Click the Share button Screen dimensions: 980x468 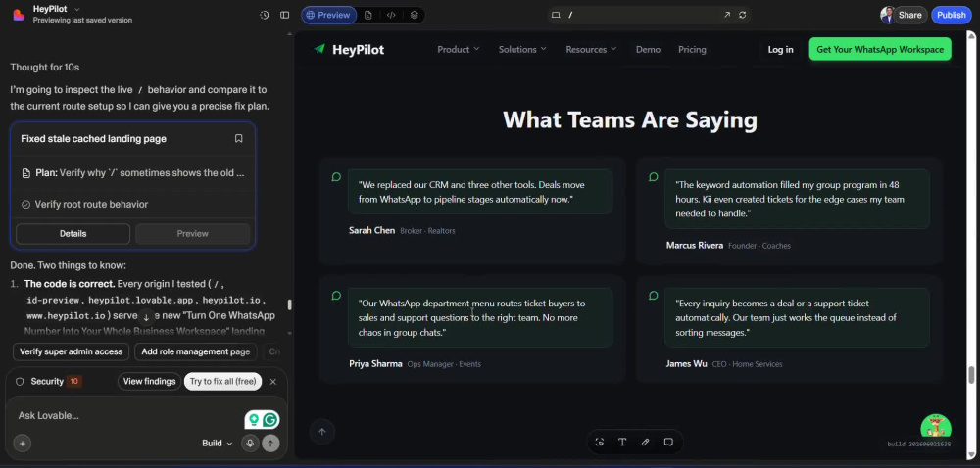(910, 15)
